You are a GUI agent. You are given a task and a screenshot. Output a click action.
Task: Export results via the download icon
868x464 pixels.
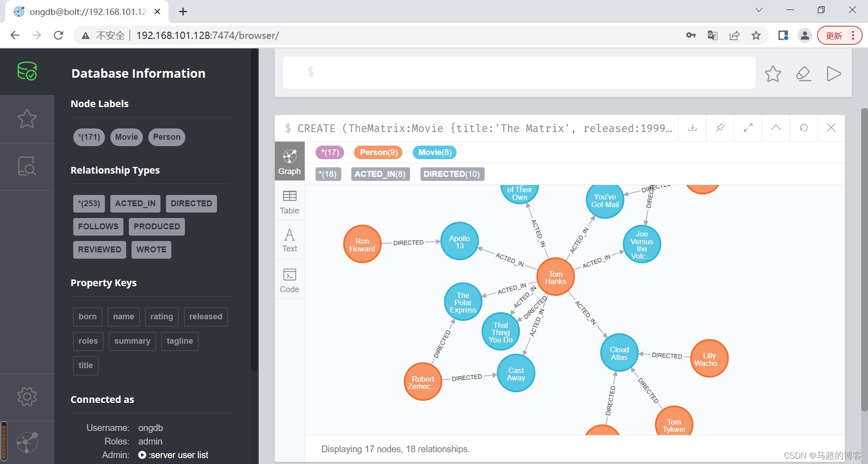[692, 128]
